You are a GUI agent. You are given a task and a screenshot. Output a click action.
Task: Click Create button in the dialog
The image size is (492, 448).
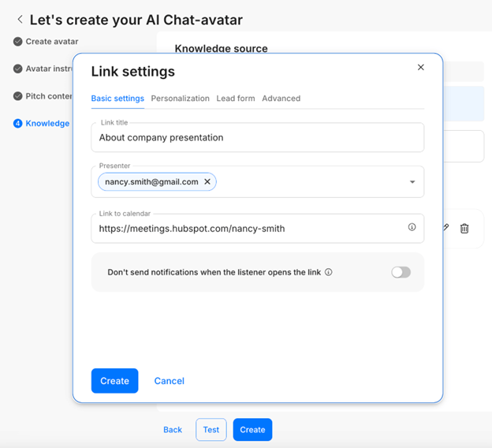tap(114, 381)
